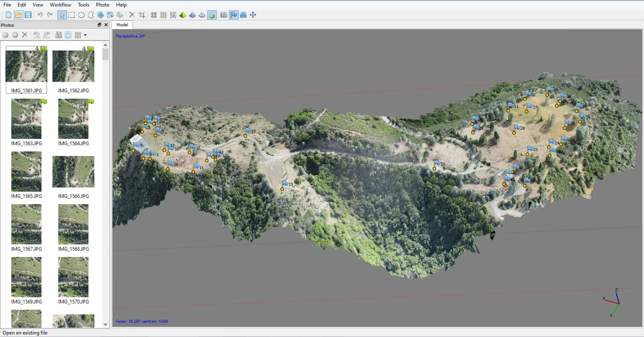
Task: Float the Photos panel
Action: 99,25
